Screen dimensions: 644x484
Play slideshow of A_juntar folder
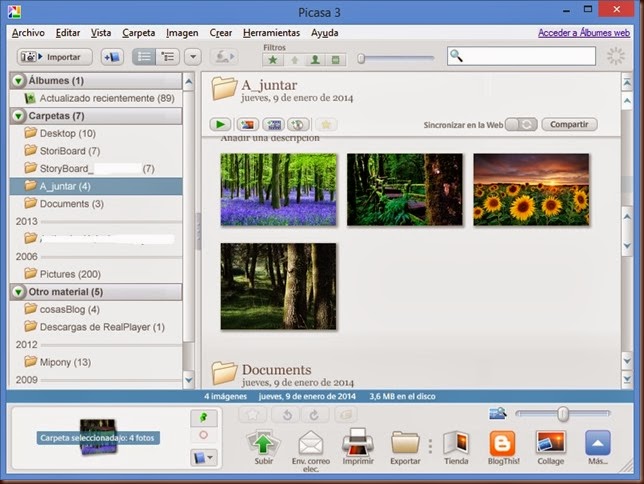[x=220, y=124]
